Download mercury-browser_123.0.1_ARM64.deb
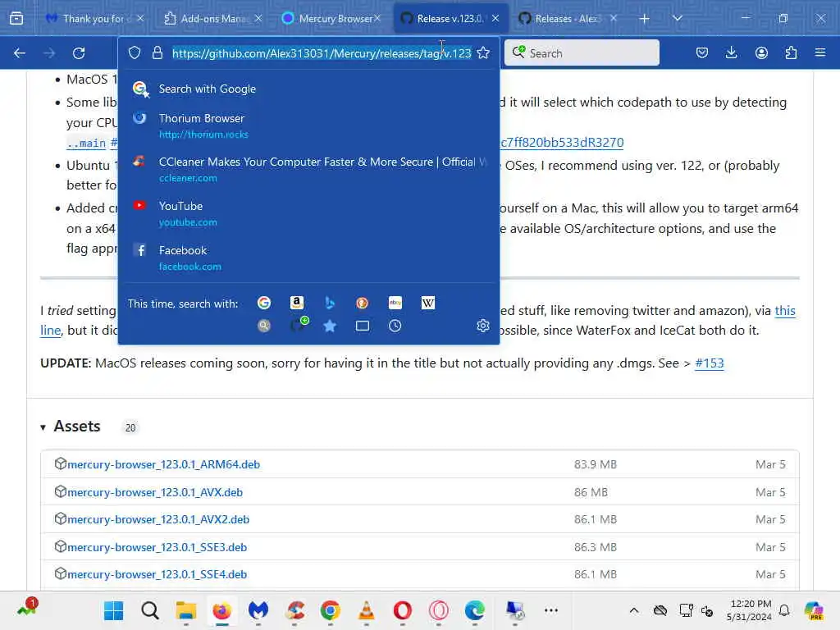The height and width of the screenshot is (630, 840). tap(163, 464)
